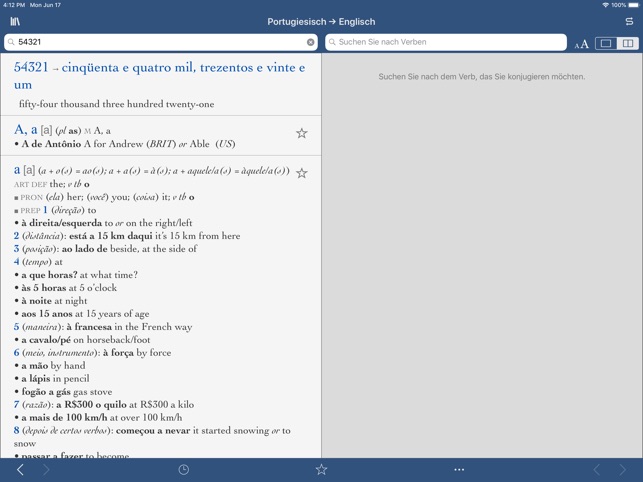
Task: Click the verb search field 'Suchen Sie nach Verben'
Action: 446,42
